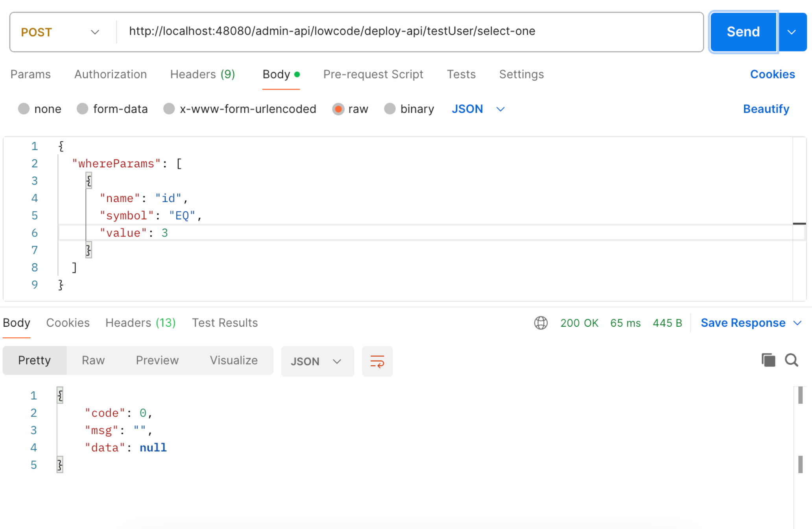Switch to the Headers (9) tab

(202, 74)
